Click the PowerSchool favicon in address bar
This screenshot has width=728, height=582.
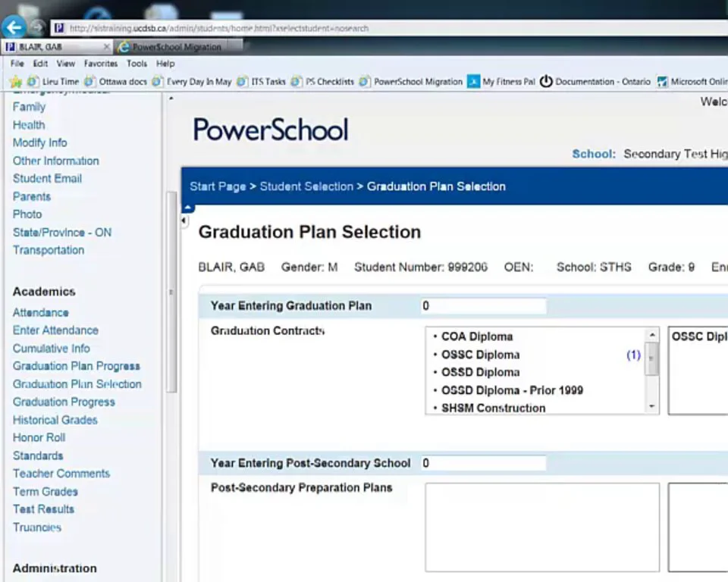tap(59, 28)
